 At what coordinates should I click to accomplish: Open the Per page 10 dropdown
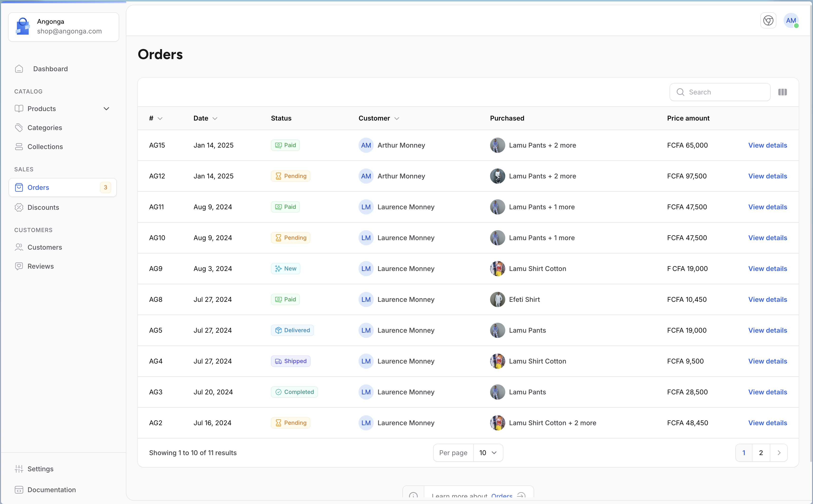pyautogui.click(x=488, y=453)
